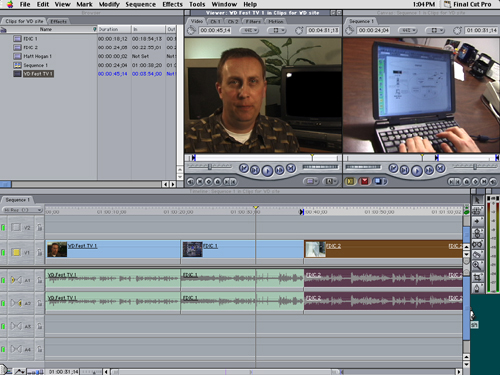Select the Pen tool in tool palette
The width and height of the screenshot is (500, 375).
point(477,288)
